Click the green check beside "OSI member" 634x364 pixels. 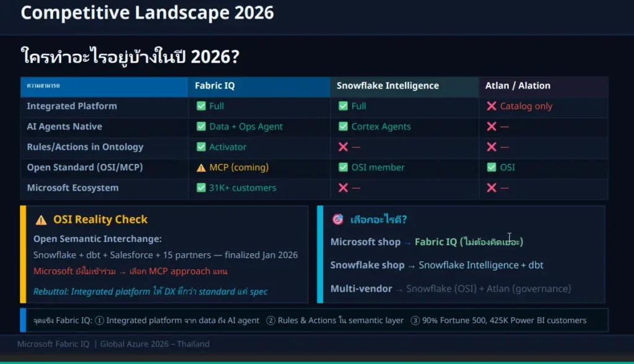(x=343, y=168)
